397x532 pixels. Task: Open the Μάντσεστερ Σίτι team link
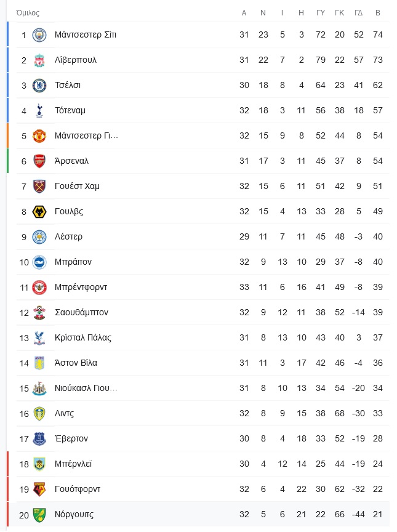[x=86, y=34]
